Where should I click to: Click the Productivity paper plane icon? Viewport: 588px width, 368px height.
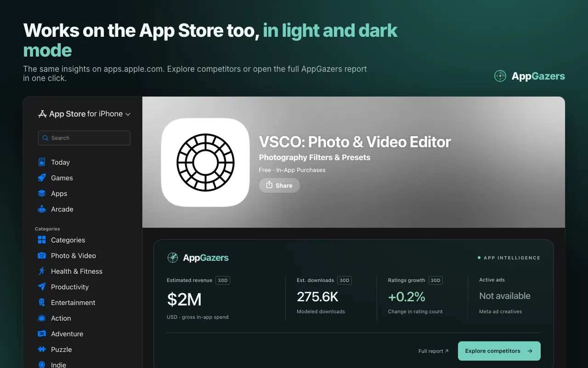[x=42, y=287]
